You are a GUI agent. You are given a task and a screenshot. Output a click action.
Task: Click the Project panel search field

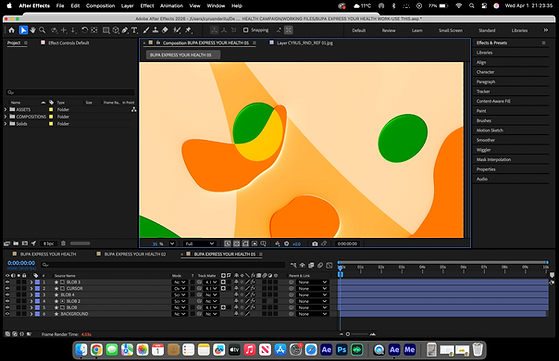click(x=71, y=92)
